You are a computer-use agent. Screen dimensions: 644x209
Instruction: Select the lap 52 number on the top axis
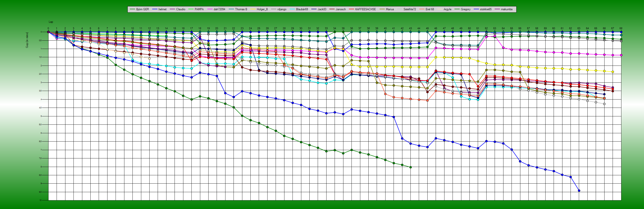(x=486, y=28)
